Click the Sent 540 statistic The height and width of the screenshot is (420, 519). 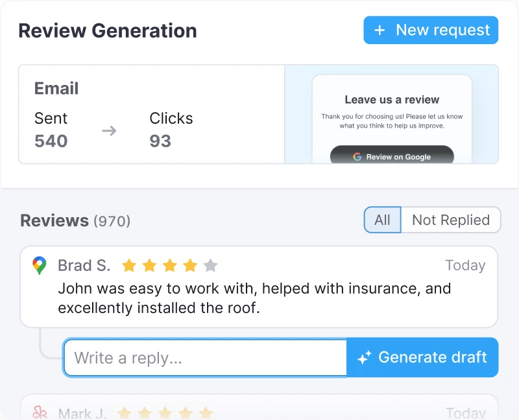(51, 130)
